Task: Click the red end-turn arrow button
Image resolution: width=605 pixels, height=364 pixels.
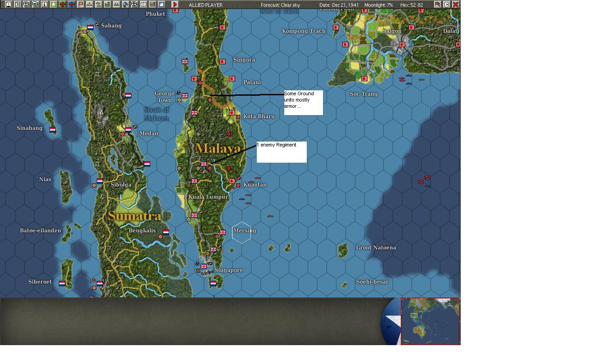Action: (x=175, y=4)
